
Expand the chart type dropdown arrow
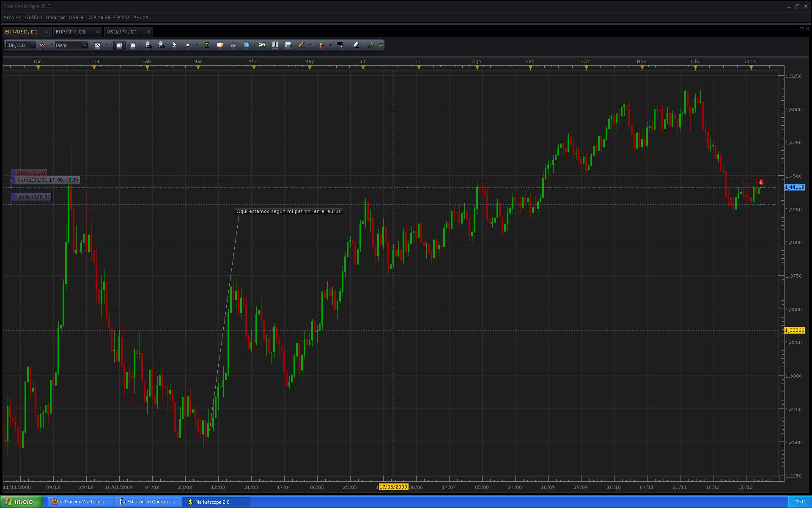click(107, 45)
